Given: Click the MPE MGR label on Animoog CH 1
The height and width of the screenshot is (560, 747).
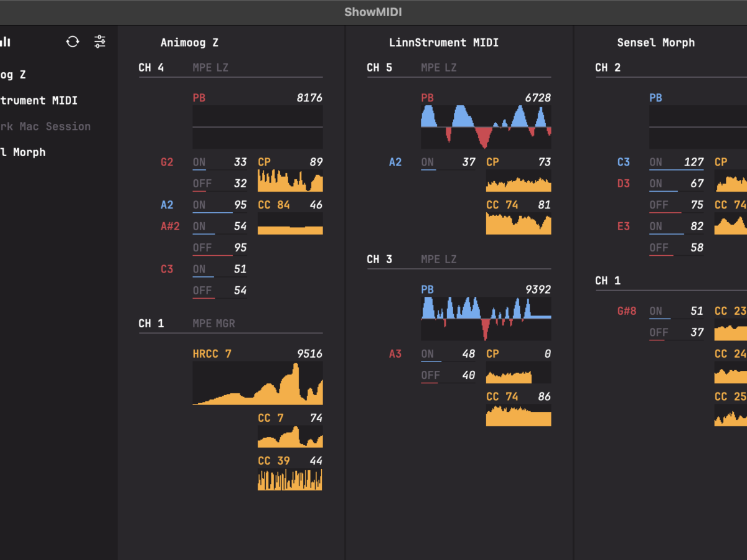Looking at the screenshot, I should tap(214, 323).
